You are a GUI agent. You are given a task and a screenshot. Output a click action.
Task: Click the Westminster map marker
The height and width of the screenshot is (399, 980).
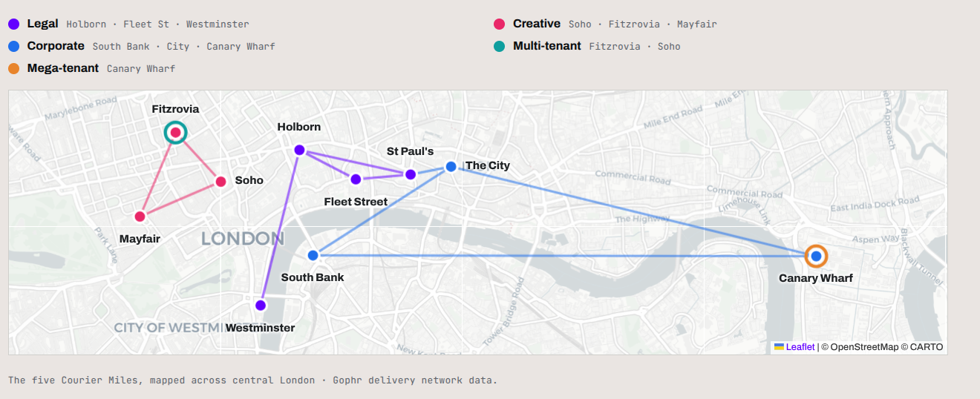261,305
